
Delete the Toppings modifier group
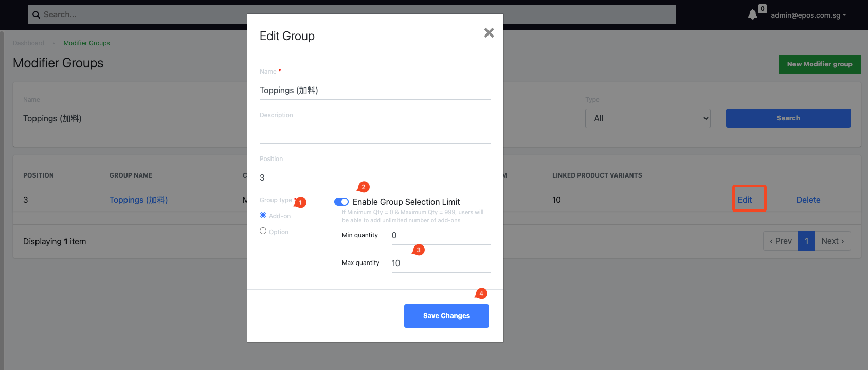pyautogui.click(x=808, y=200)
